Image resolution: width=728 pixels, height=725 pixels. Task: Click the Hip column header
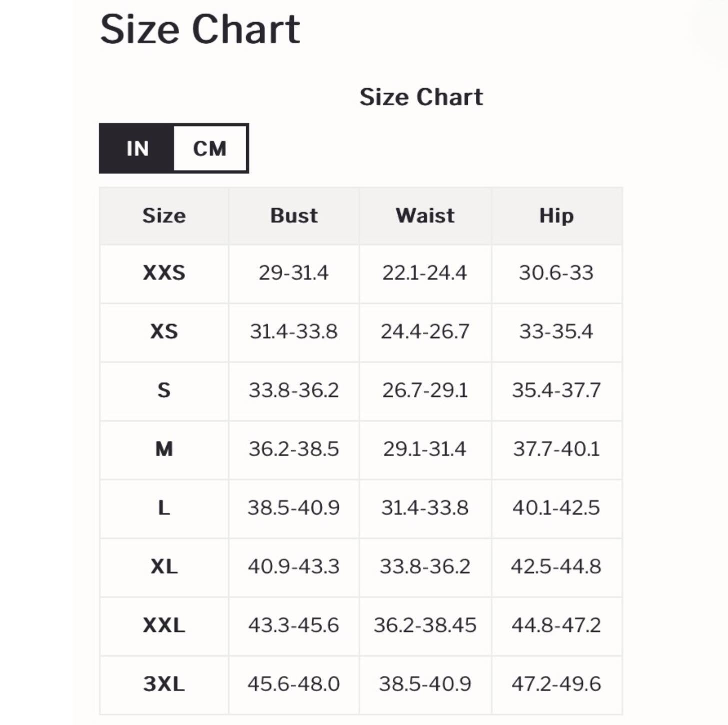click(x=556, y=215)
